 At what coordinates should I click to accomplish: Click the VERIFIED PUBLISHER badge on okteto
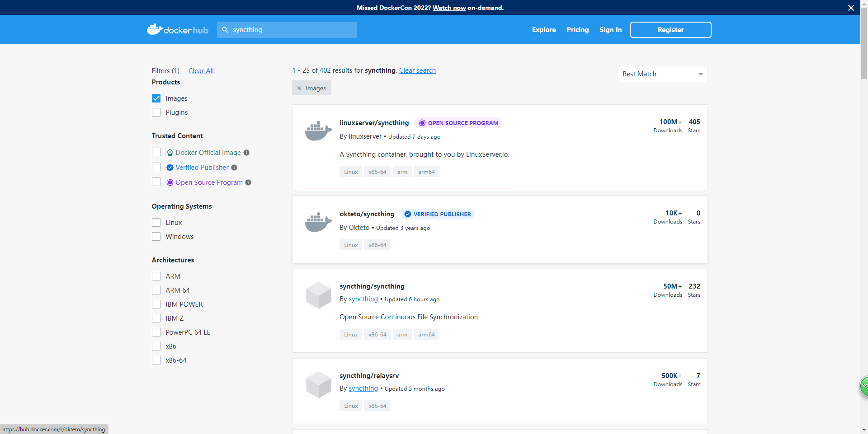437,214
